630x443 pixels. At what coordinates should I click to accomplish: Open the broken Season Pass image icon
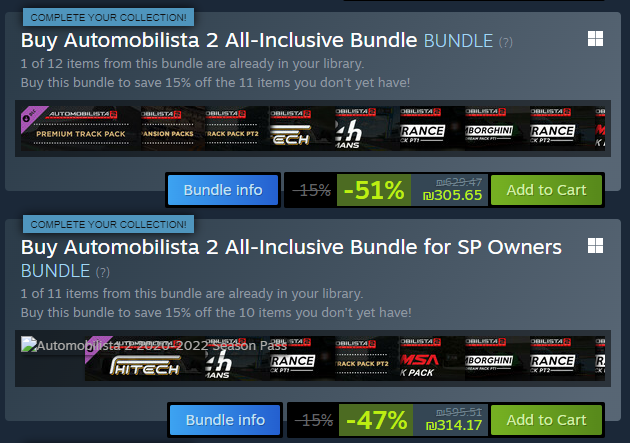pos(29,345)
